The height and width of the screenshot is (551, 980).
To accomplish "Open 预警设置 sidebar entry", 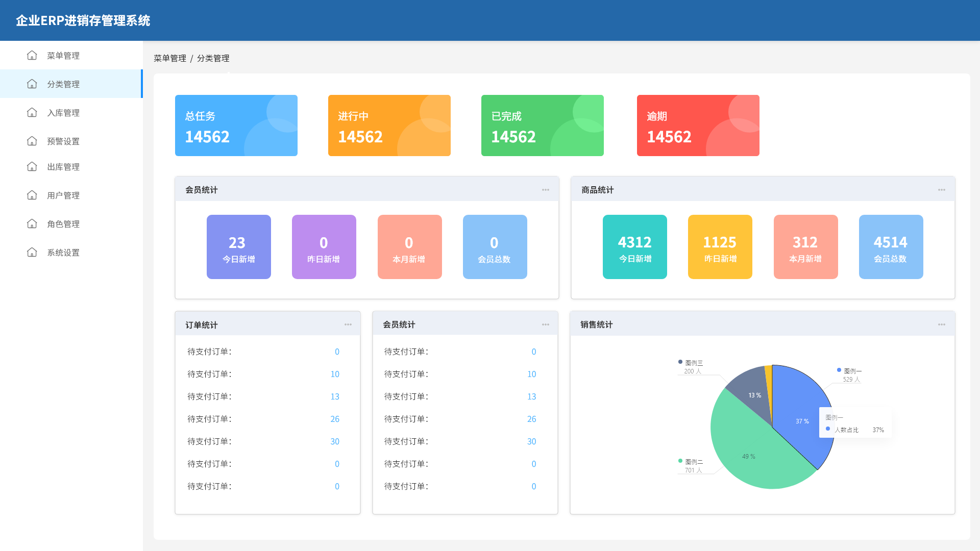I will point(71,141).
